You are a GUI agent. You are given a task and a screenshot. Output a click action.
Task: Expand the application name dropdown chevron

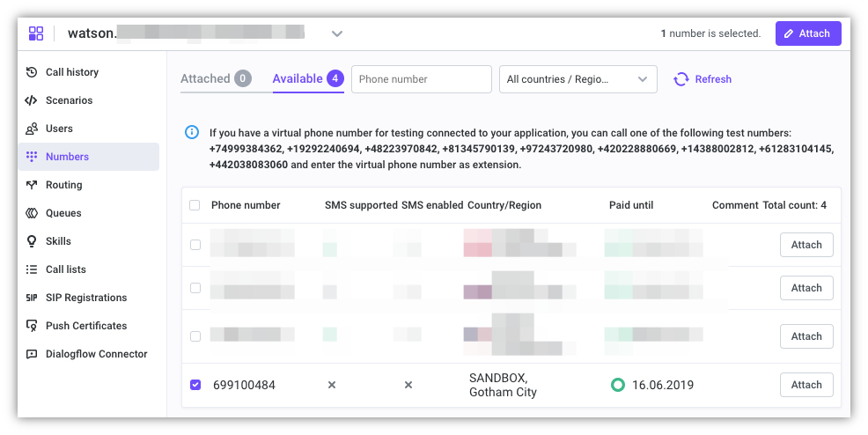[x=336, y=34]
